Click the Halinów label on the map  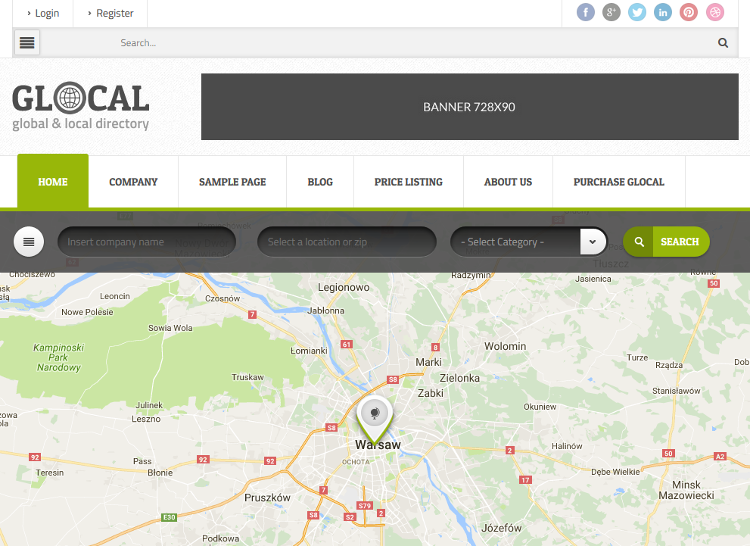click(567, 446)
